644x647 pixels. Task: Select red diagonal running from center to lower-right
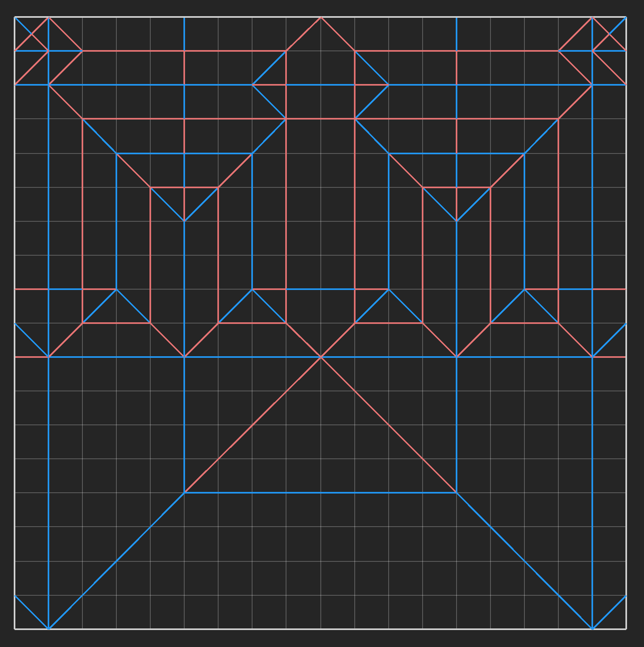(x=389, y=425)
